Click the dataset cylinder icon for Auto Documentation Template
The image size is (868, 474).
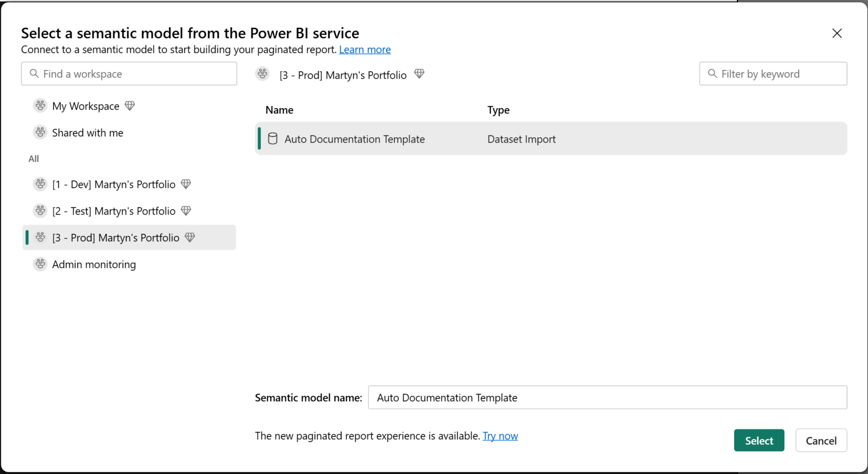pyautogui.click(x=273, y=139)
